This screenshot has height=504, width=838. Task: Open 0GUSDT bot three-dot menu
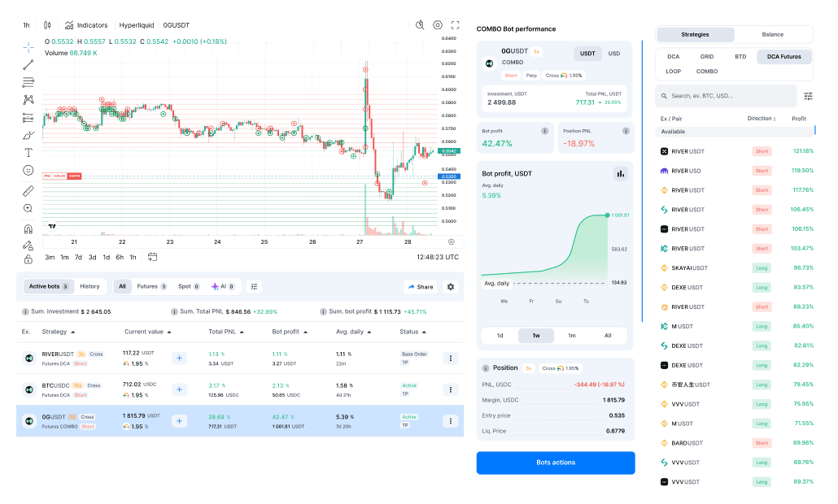pos(451,421)
